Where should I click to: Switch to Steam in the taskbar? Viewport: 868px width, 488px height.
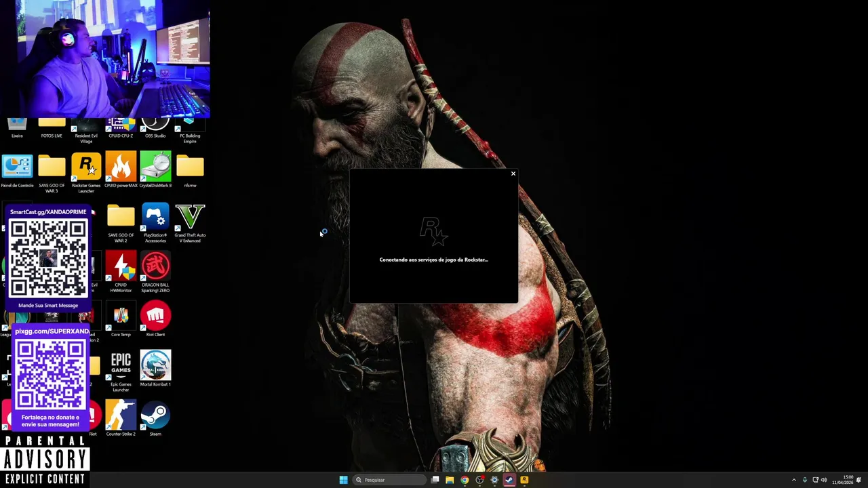click(509, 480)
